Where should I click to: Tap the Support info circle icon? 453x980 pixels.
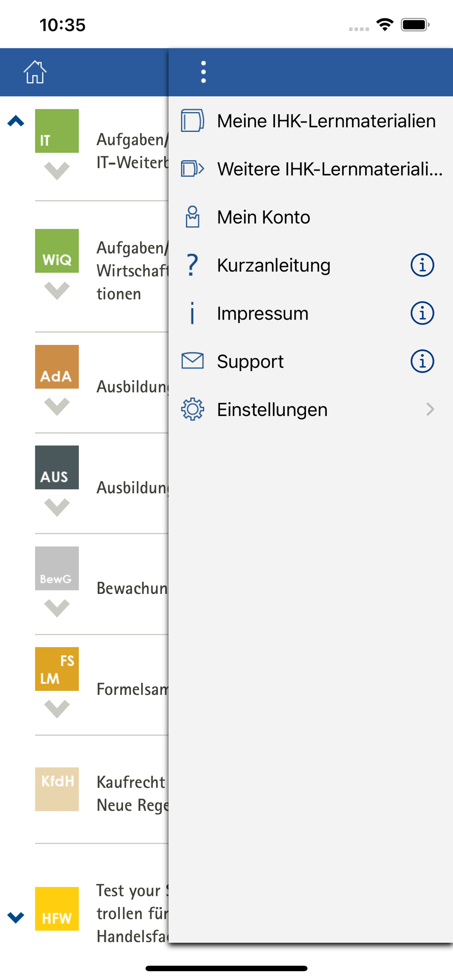422,361
